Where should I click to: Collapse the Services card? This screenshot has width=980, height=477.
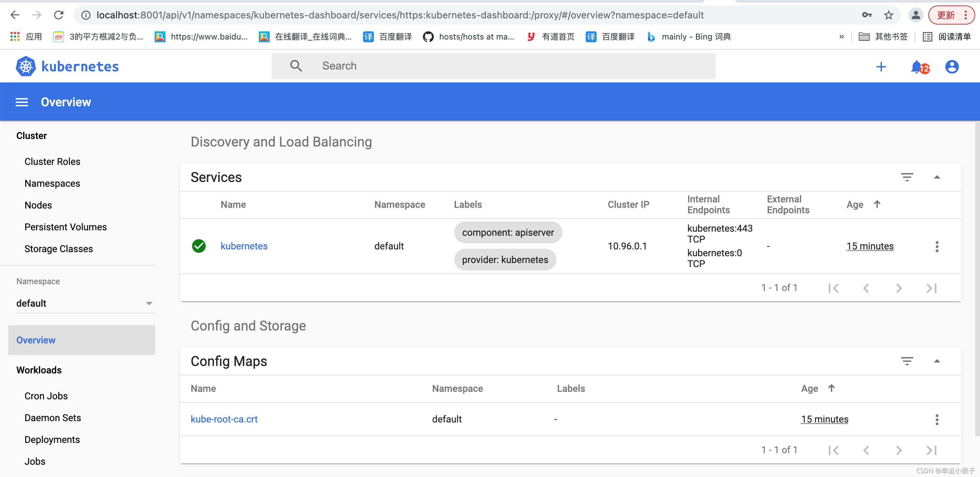[937, 177]
